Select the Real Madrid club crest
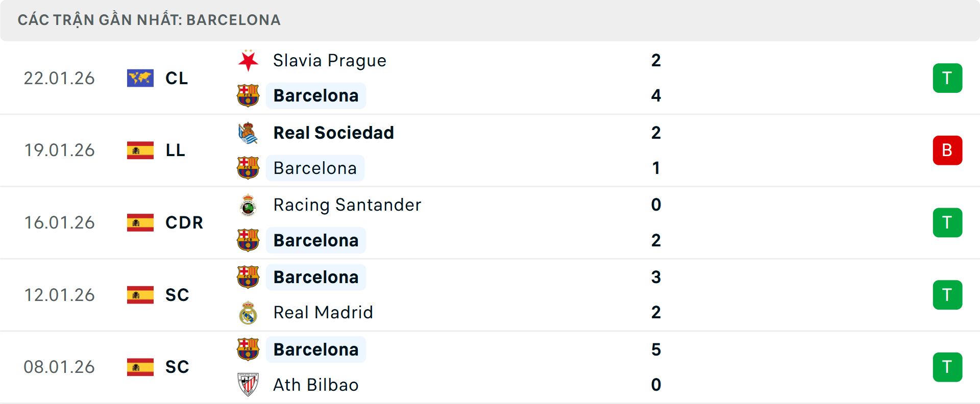Screen dimensions: 980x404 point(249,312)
